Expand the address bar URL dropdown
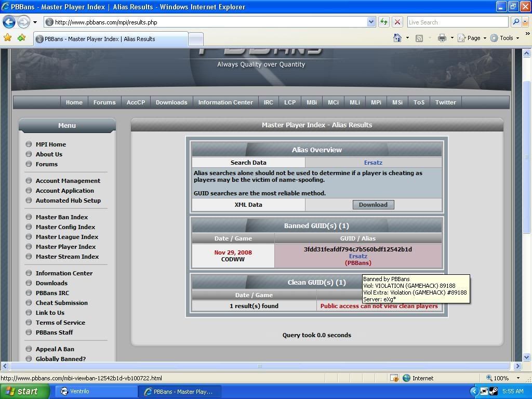Viewport: 532px width, 399px height. coord(371,22)
